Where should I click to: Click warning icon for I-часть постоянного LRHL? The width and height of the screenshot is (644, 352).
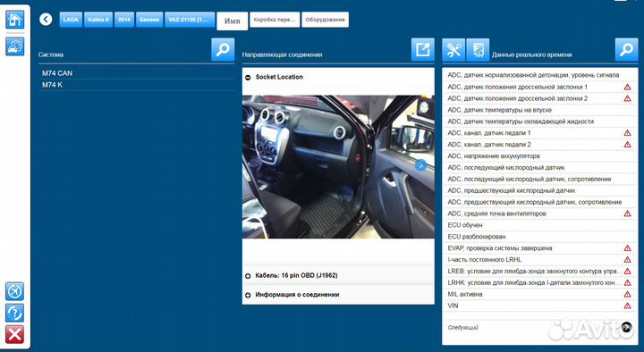point(627,260)
